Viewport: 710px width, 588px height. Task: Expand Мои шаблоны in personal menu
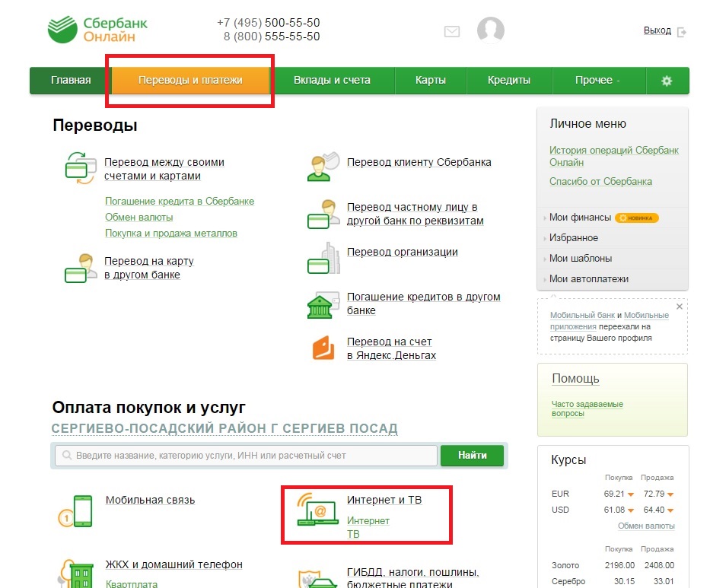click(x=581, y=258)
